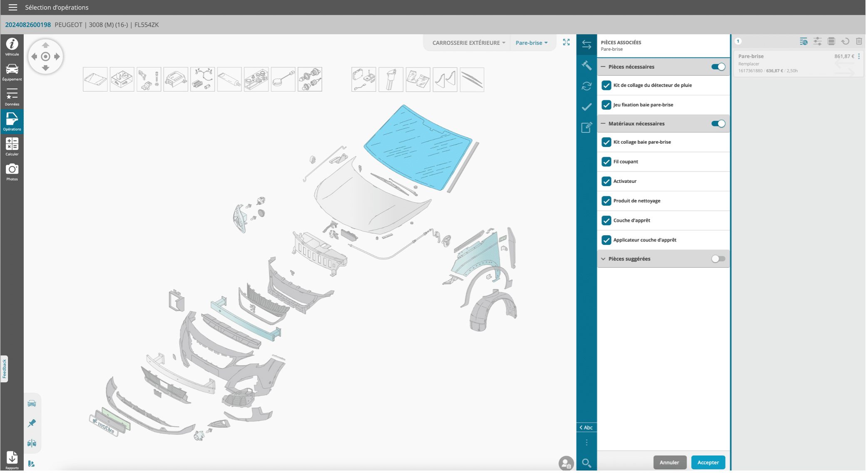Open the hamburger menu icon
Screen dimensions: 868x473
tap(12, 7)
